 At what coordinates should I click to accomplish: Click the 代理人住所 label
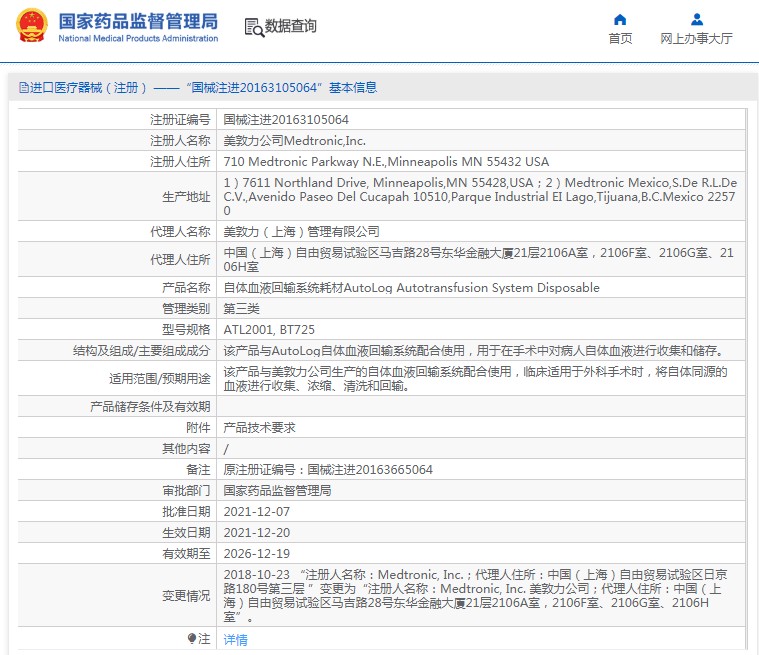tap(180, 260)
